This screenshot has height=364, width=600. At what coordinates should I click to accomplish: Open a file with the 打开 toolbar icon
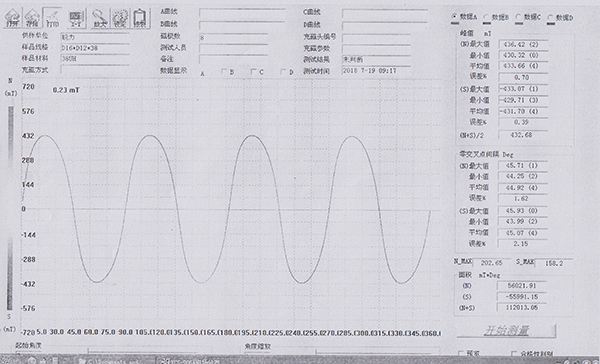tap(13, 18)
